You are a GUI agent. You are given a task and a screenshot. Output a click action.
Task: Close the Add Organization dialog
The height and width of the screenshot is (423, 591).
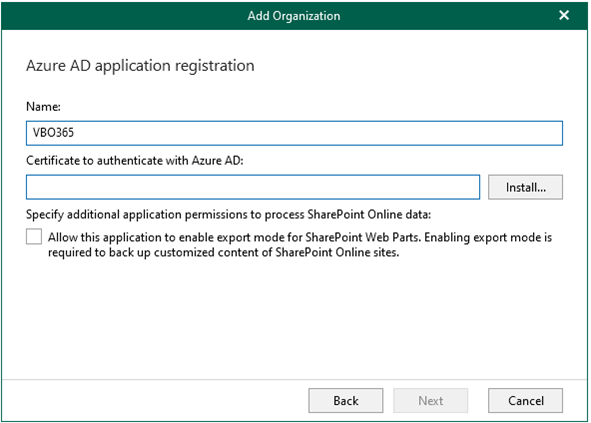click(x=564, y=15)
